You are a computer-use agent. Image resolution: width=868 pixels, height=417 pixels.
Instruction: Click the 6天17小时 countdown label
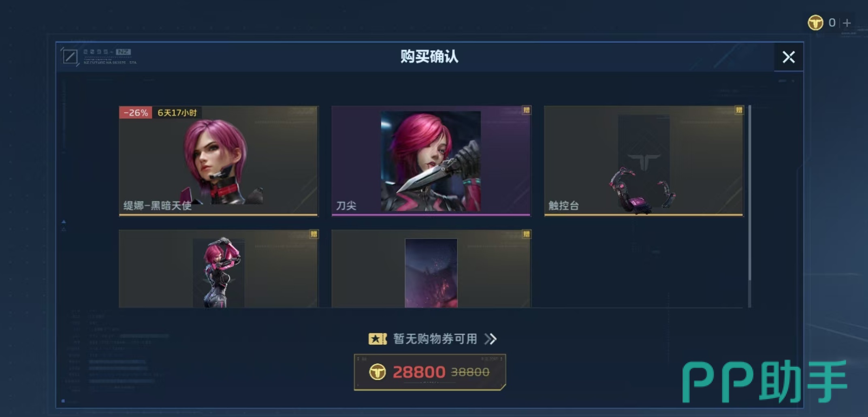pos(177,113)
